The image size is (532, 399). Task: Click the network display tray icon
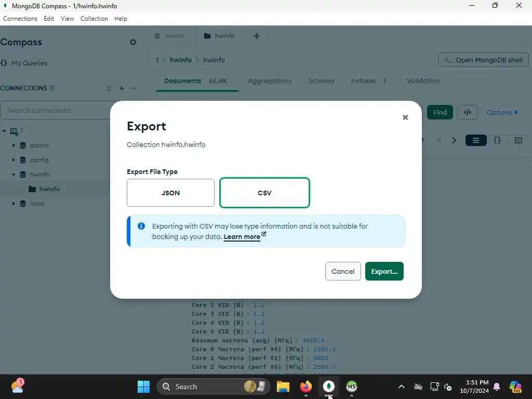tap(434, 387)
